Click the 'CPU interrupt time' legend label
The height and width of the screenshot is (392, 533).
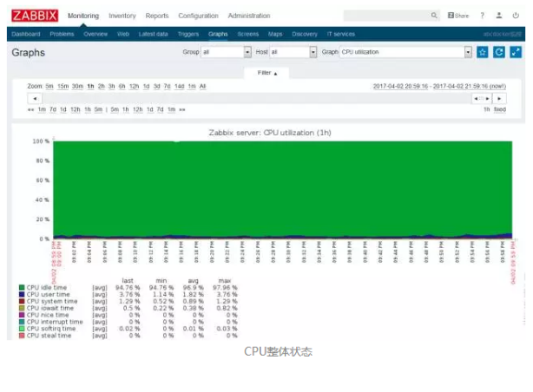[x=55, y=322]
